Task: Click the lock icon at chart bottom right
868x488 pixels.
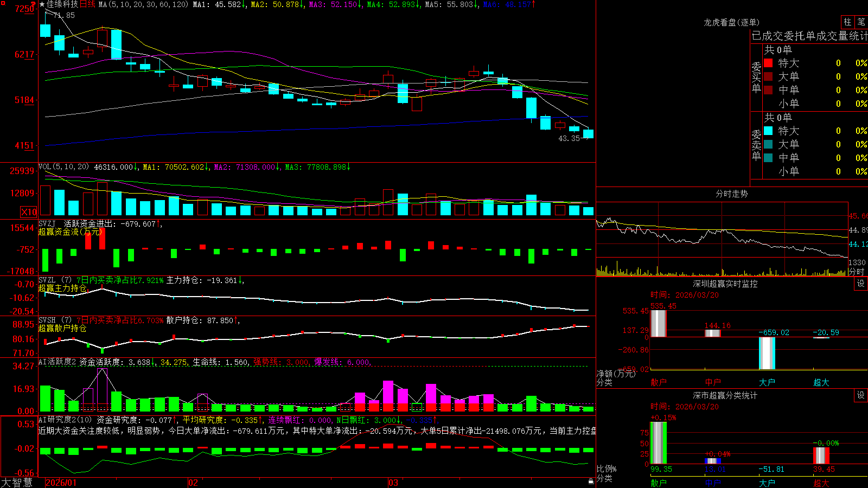Action: pos(591,481)
